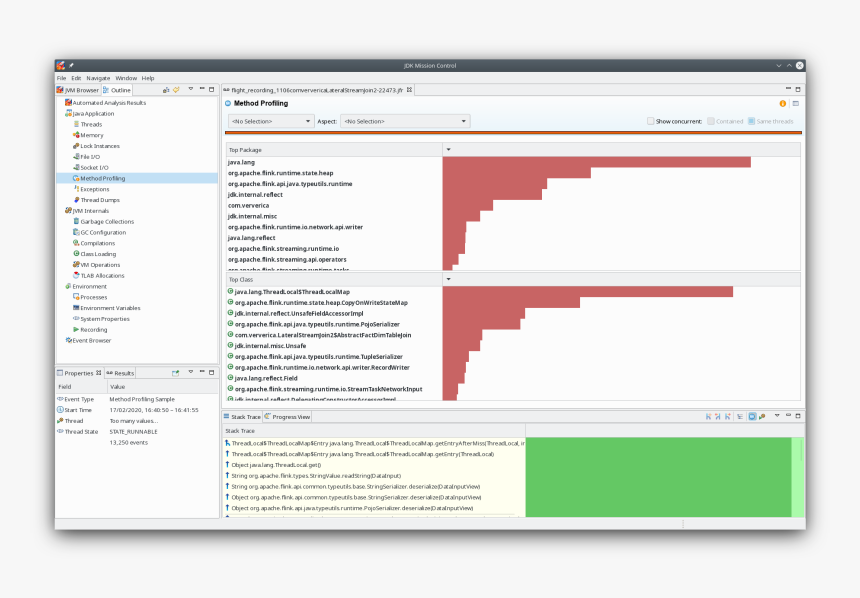Click the tree view icon in Stack Trace toolbar

[x=740, y=417]
